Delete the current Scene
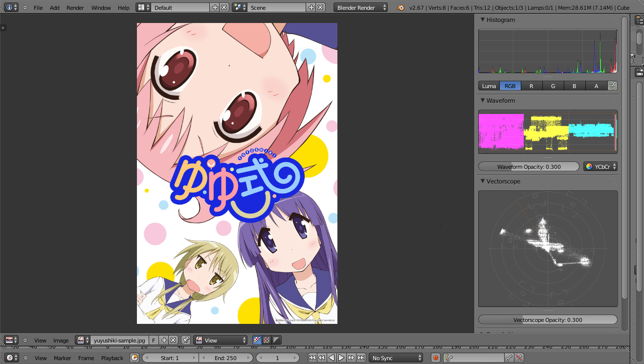 click(x=320, y=7)
